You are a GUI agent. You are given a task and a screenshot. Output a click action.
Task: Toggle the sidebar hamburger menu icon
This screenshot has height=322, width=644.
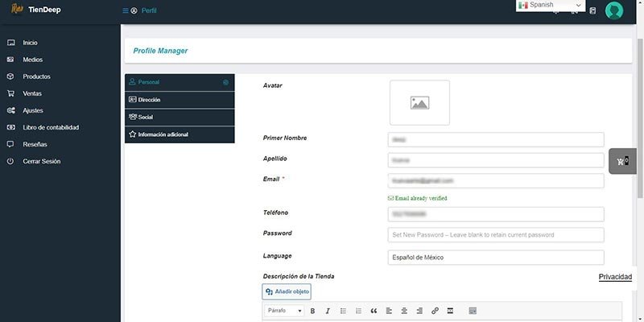pyautogui.click(x=125, y=11)
